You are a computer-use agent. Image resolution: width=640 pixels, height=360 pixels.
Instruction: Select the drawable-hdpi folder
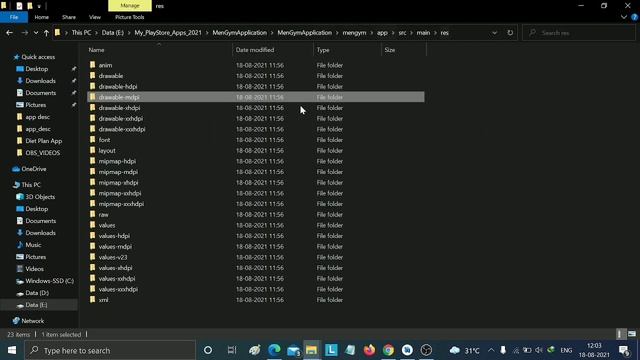pyautogui.click(x=118, y=87)
